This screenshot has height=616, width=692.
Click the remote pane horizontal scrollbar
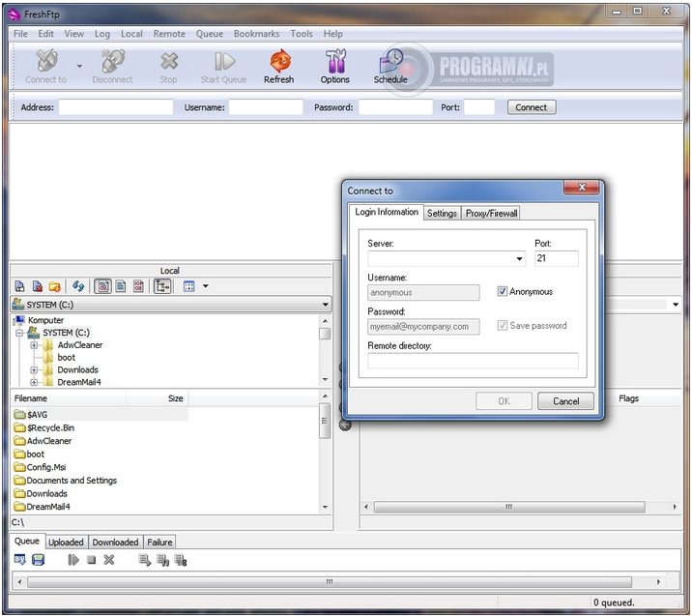pyautogui.click(x=509, y=507)
